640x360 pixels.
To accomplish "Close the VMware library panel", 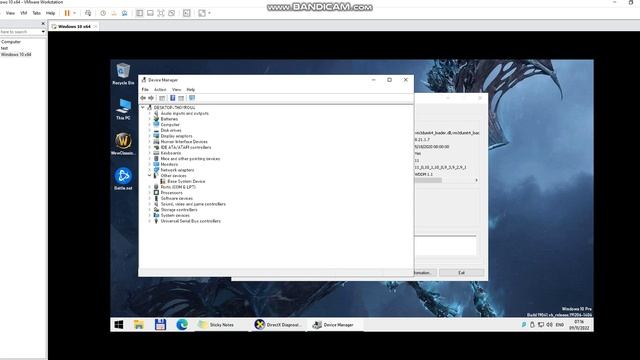I will point(43,24).
